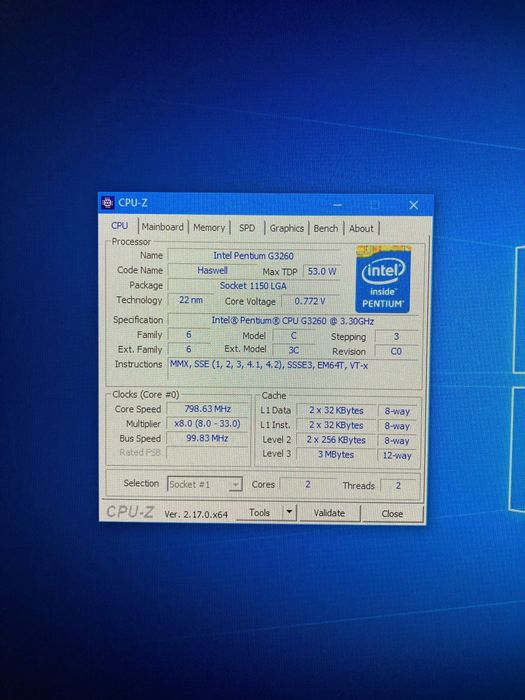Image resolution: width=525 pixels, height=700 pixels.
Task: Click the Stepping value 3
Action: coord(396,337)
